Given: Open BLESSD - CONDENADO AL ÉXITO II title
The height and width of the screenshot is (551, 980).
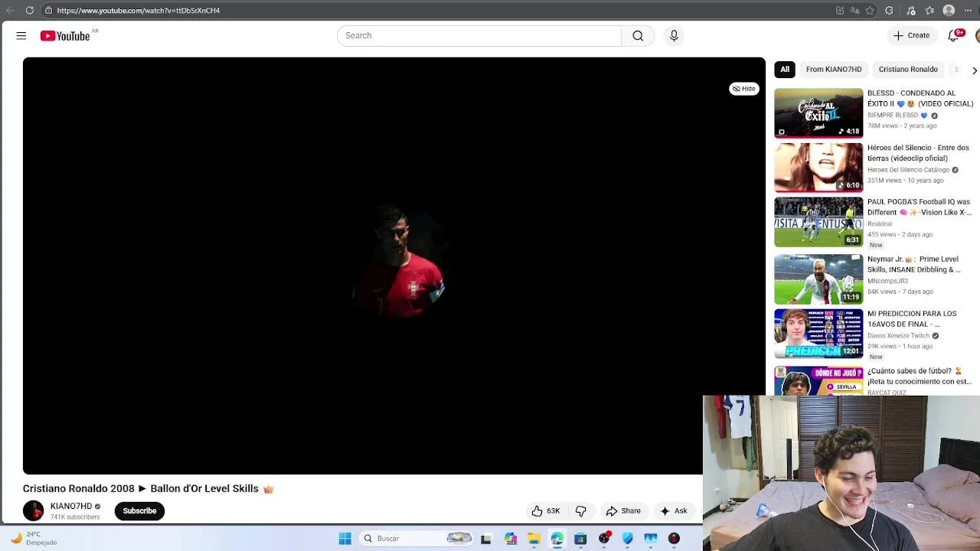Looking at the screenshot, I should click(x=920, y=98).
